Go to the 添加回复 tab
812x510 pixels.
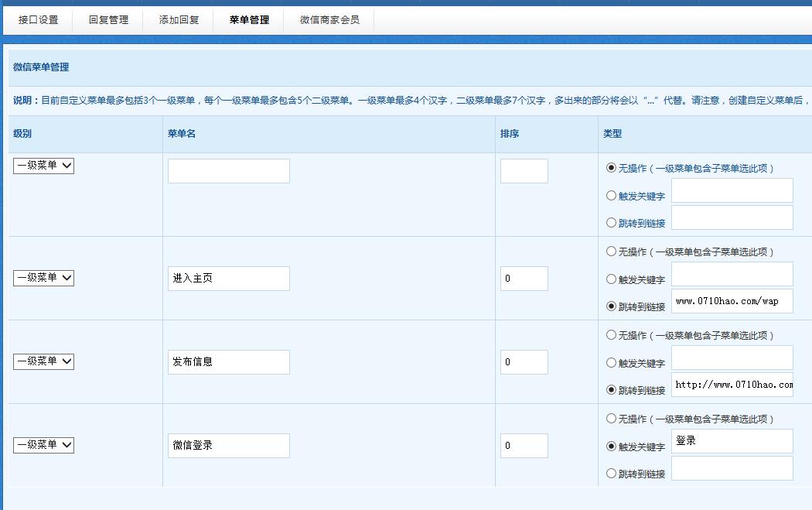point(179,20)
